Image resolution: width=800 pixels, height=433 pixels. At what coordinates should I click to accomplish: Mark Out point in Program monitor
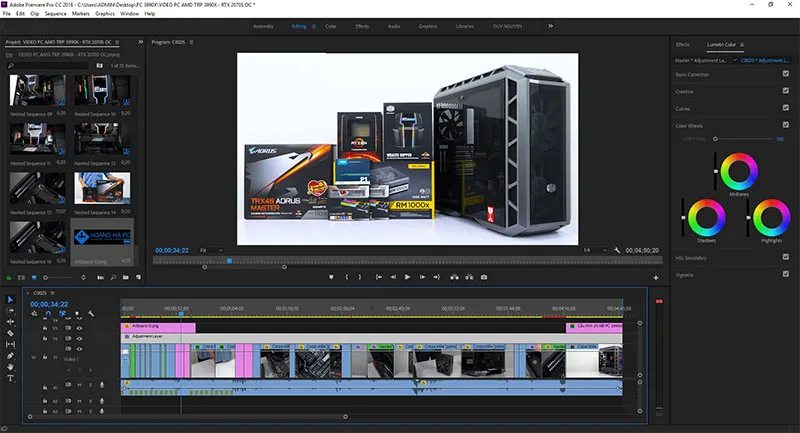(x=360, y=277)
